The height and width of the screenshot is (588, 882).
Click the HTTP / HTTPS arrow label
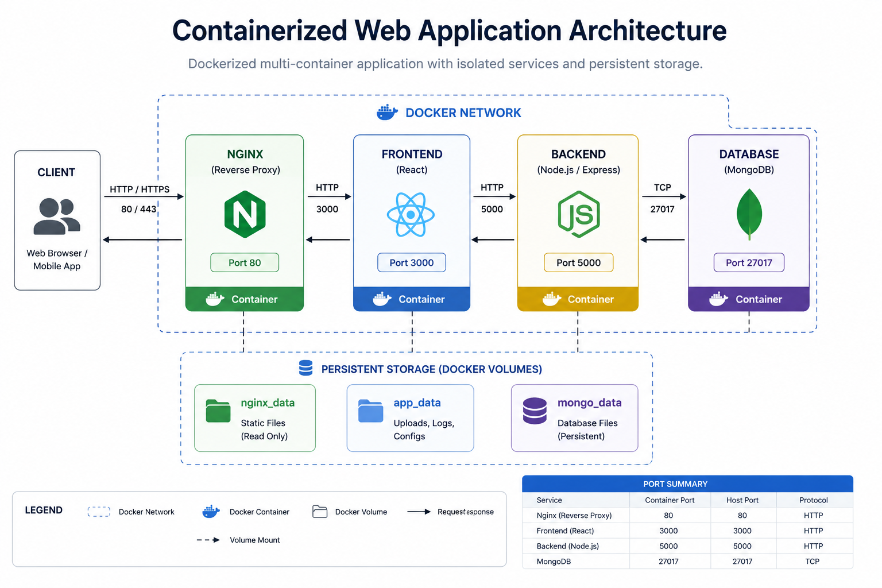click(x=140, y=189)
